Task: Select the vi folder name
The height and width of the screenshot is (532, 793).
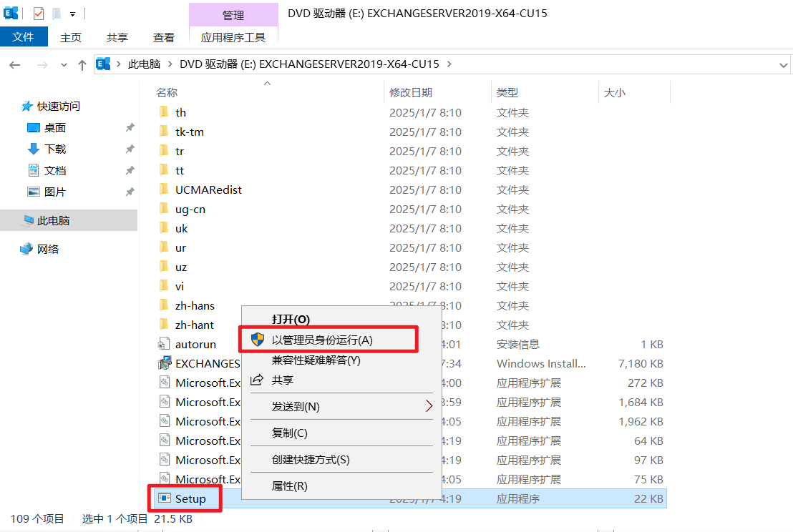Action: (180, 287)
